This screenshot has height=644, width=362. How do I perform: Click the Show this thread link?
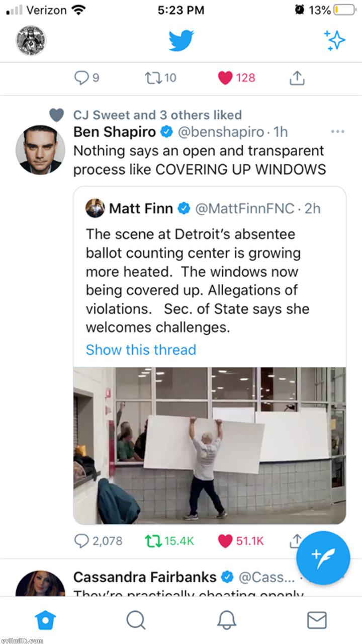[141, 350]
